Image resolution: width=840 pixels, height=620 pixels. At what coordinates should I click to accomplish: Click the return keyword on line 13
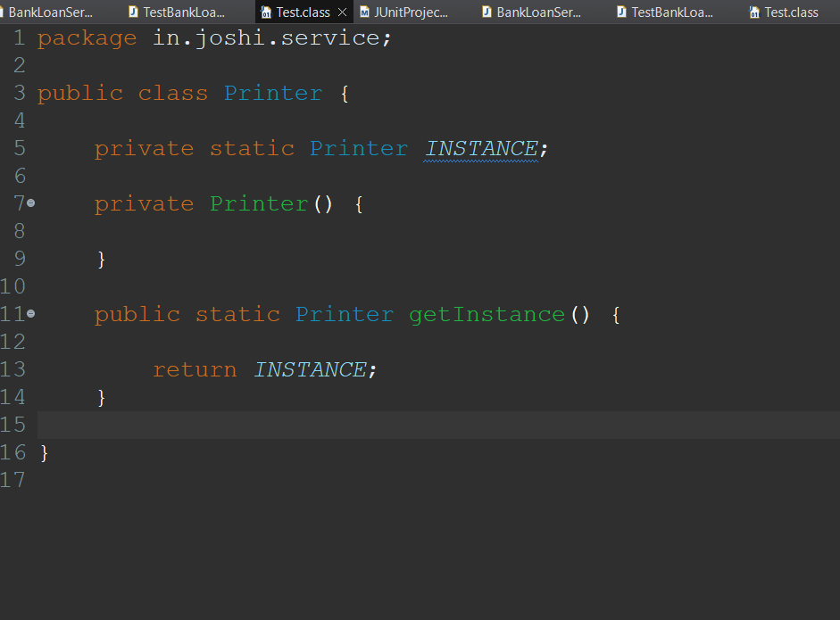[195, 370]
